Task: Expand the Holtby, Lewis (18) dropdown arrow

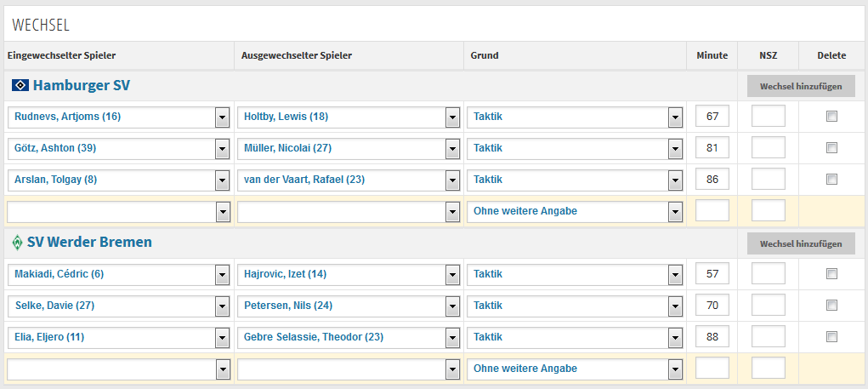Action: 453,117
